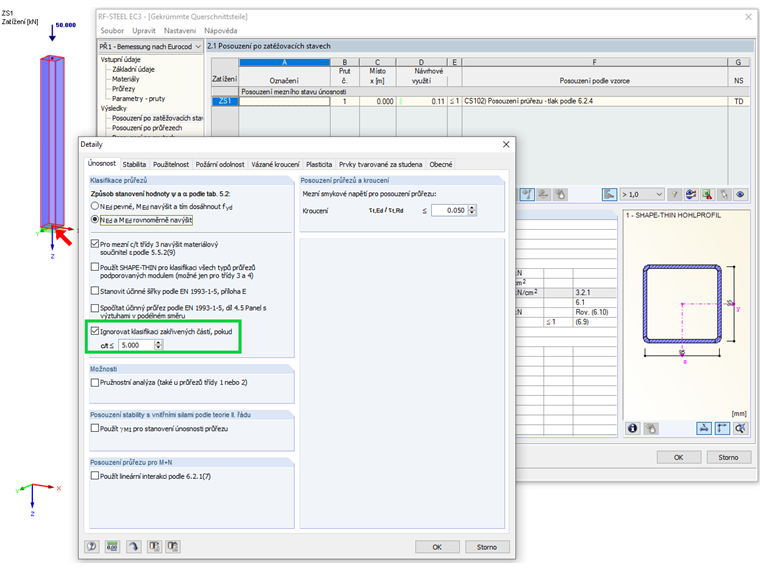Image resolution: width=760 pixels, height=570 pixels.
Task: Click the Kroucení limit field 0.050
Action: (450, 210)
